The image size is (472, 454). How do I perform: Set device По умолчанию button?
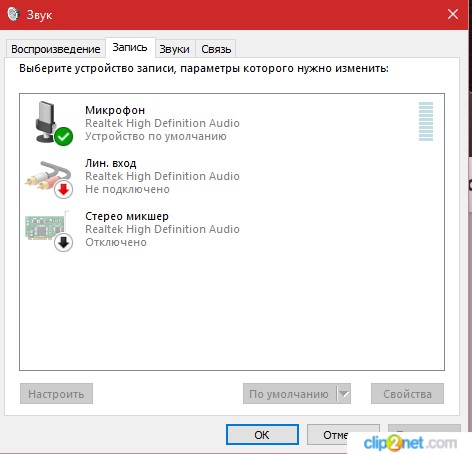289,394
